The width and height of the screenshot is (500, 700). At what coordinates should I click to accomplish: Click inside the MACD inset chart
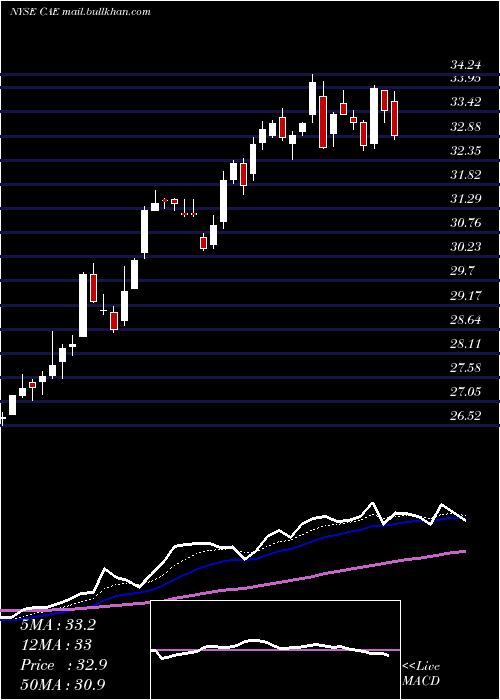275,650
